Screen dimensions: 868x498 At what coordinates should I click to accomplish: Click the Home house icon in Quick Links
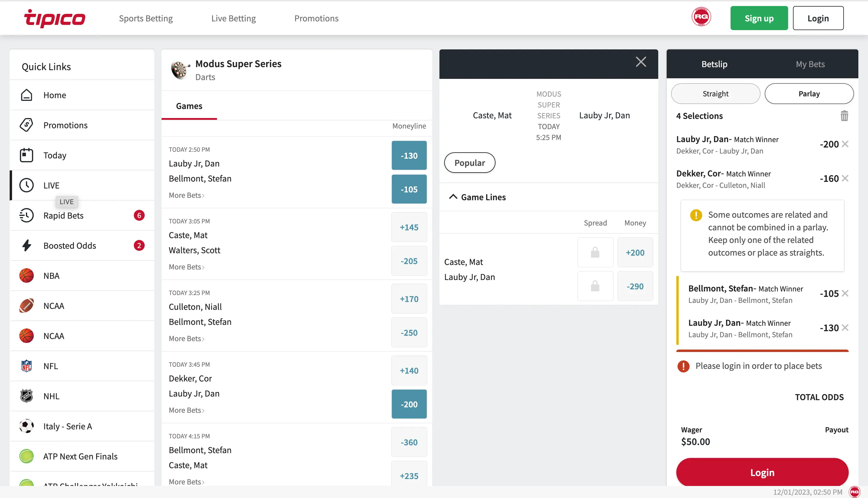coord(26,95)
